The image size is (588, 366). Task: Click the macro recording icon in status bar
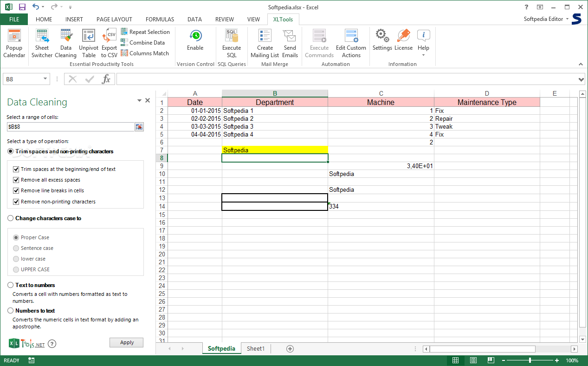click(32, 360)
